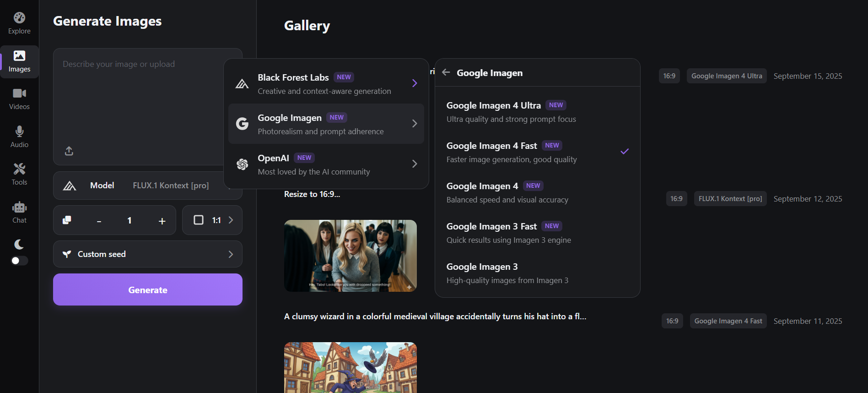Image resolution: width=868 pixels, height=393 pixels.
Task: Select Google Imagen provider entry
Action: pos(326,124)
